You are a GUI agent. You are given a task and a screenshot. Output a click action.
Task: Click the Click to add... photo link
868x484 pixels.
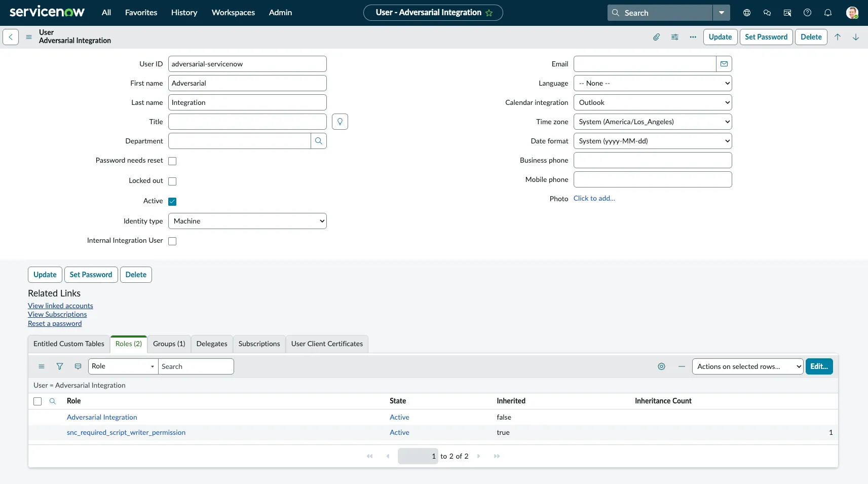[x=594, y=198]
